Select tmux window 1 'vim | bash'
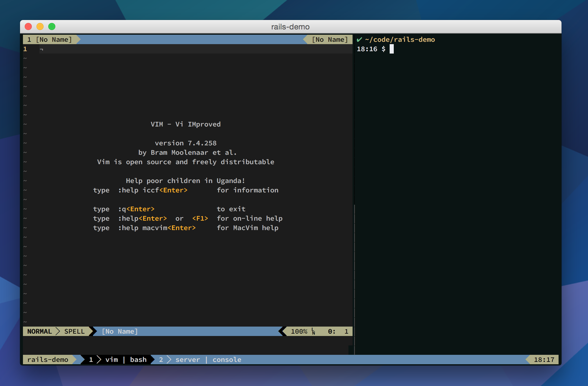Screen dimensions: 588x386 [118, 360]
